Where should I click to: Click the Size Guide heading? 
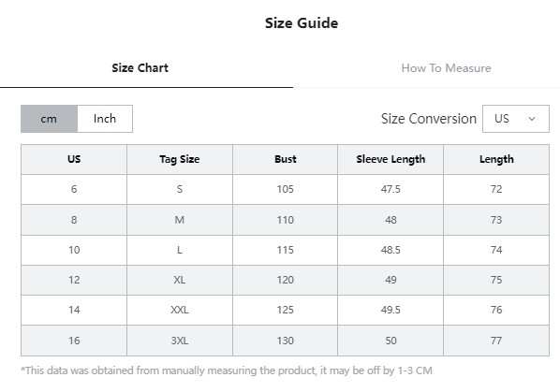click(x=302, y=23)
